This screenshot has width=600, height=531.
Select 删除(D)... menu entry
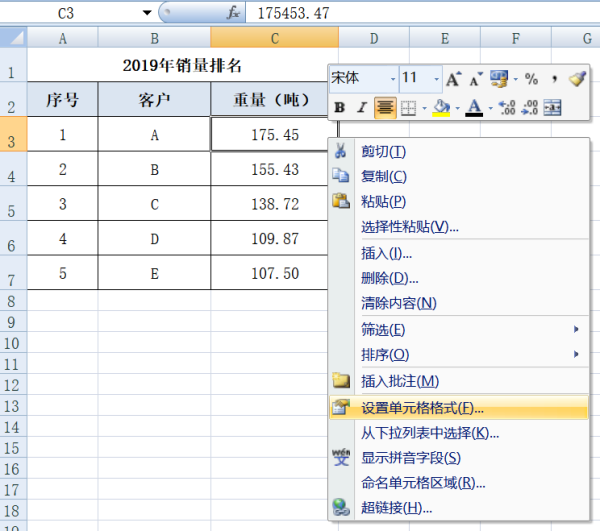click(458, 278)
